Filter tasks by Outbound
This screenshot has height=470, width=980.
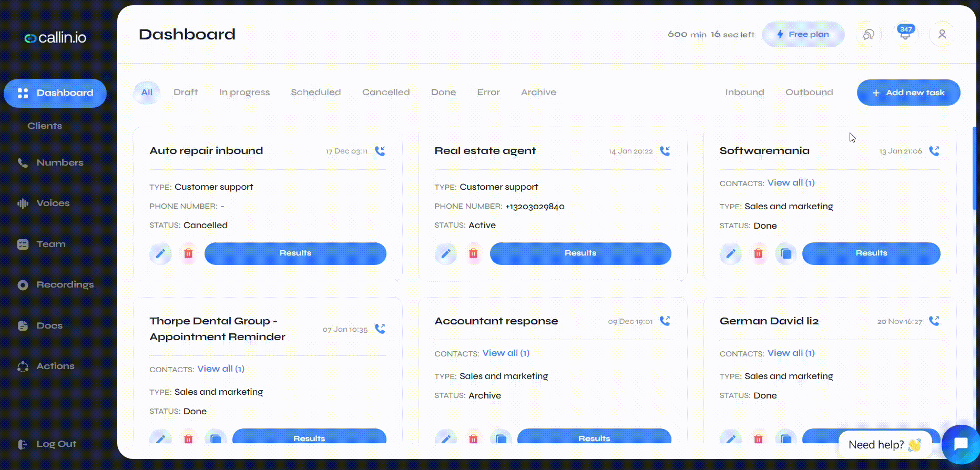click(x=809, y=93)
